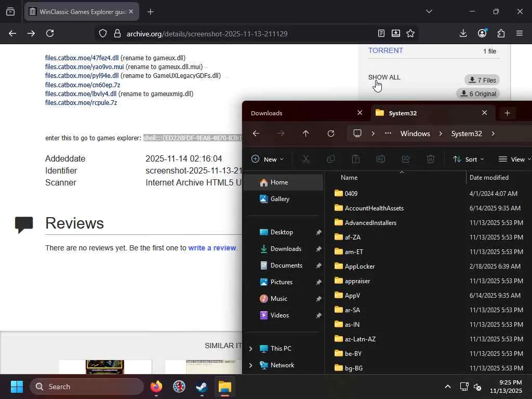Click files.catbox.moe/yao9vo.mui link
Image resolution: width=532 pixels, height=399 pixels.
tap(85, 67)
